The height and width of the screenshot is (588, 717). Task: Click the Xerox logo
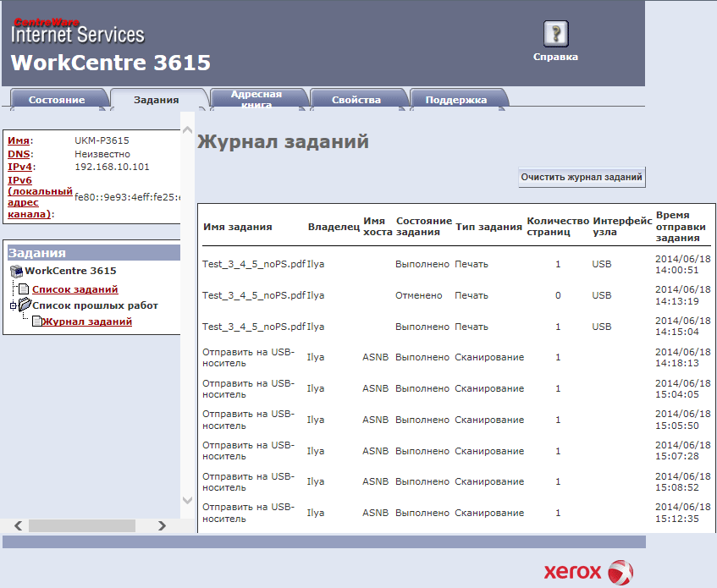588,572
